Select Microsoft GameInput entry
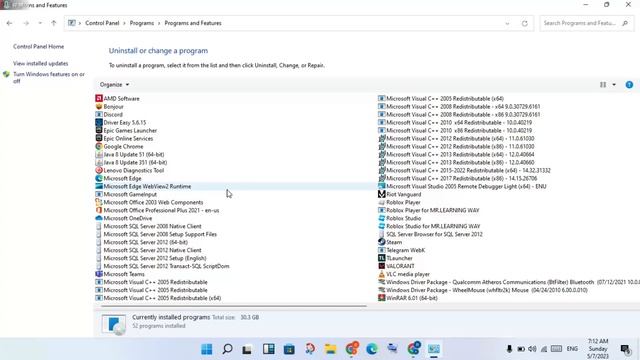Image resolution: width=640 pixels, height=360 pixels. 130,194
